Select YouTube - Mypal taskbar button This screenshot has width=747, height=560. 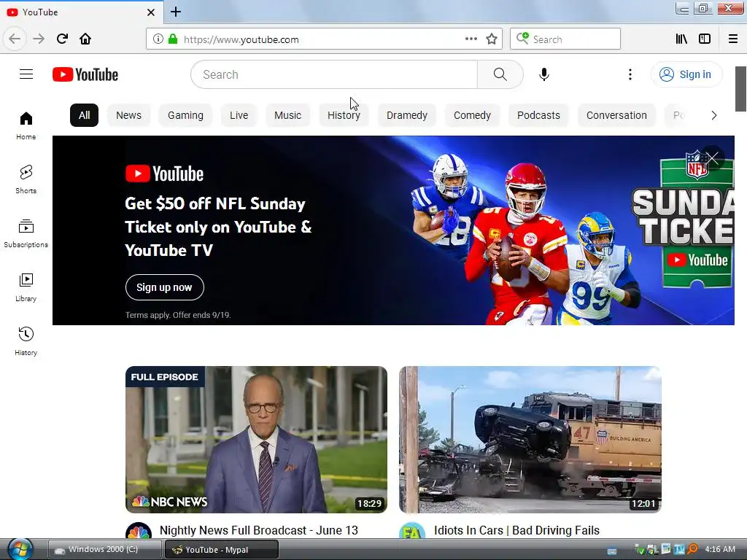tap(222, 550)
